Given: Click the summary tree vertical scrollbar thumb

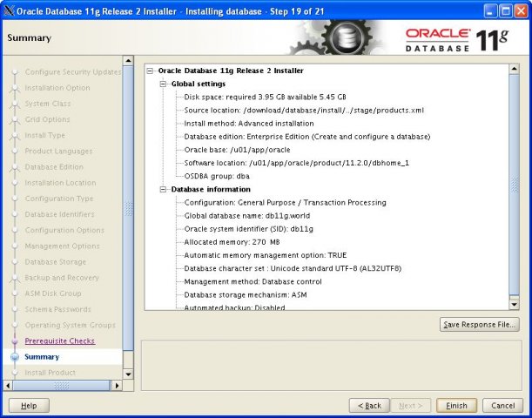Looking at the screenshot, I should 515,185.
